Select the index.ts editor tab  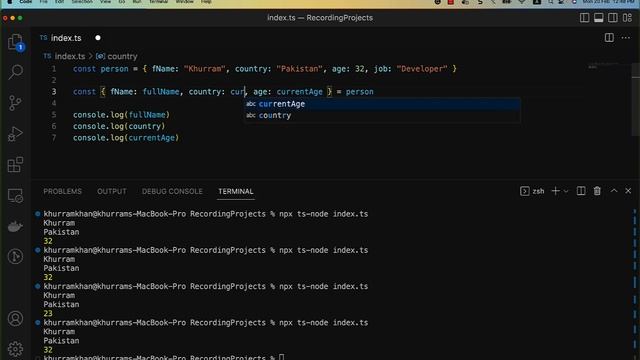[x=66, y=38]
